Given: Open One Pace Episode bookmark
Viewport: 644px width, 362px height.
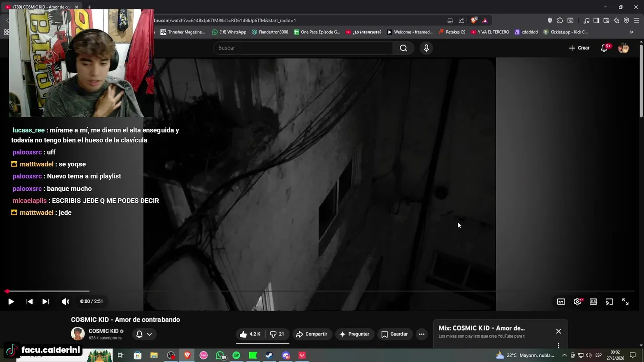Looking at the screenshot, I should click(317, 32).
